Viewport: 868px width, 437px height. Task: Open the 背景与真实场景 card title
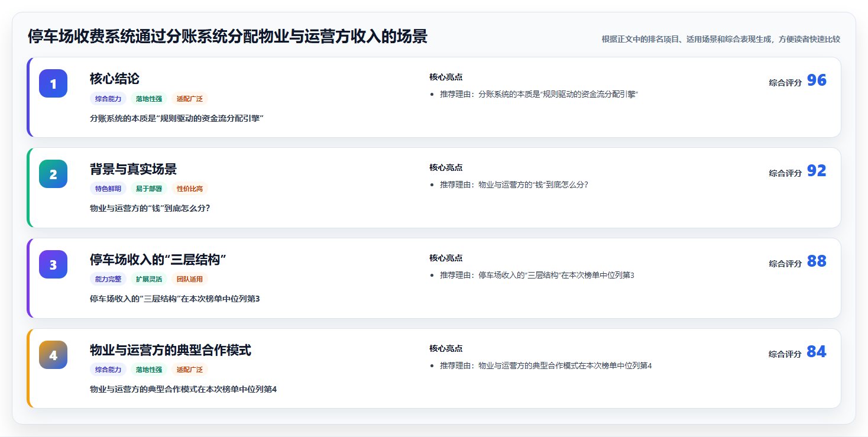(133, 169)
